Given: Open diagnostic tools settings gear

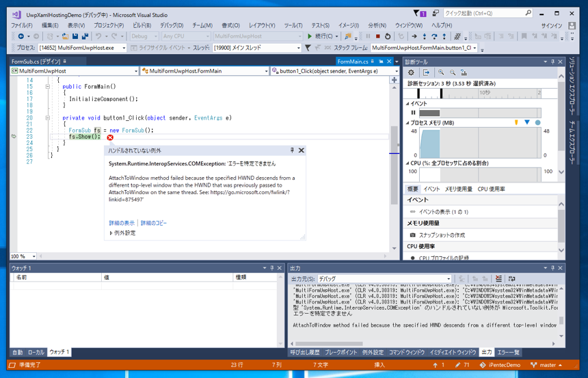Looking at the screenshot, I should pos(412,72).
